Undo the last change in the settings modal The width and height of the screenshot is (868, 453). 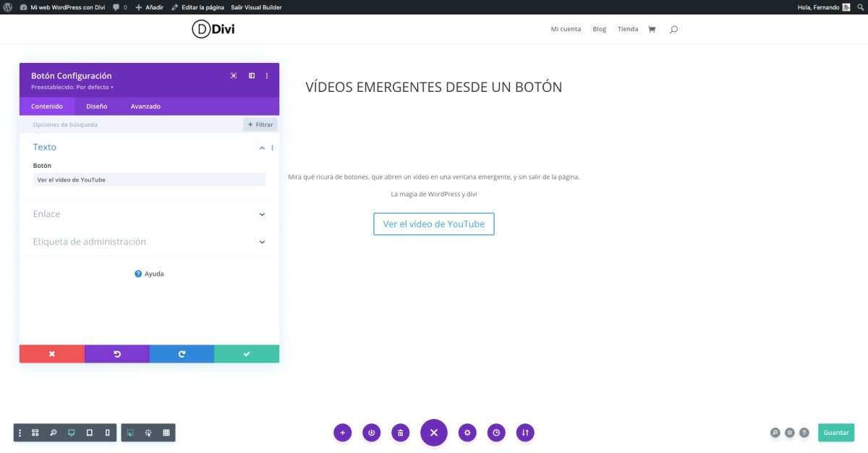click(x=116, y=353)
